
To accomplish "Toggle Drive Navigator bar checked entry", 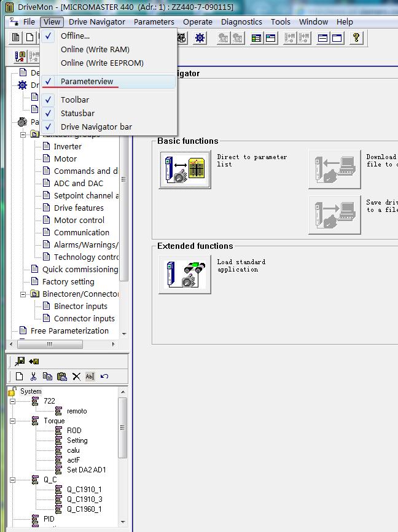I will click(109, 127).
